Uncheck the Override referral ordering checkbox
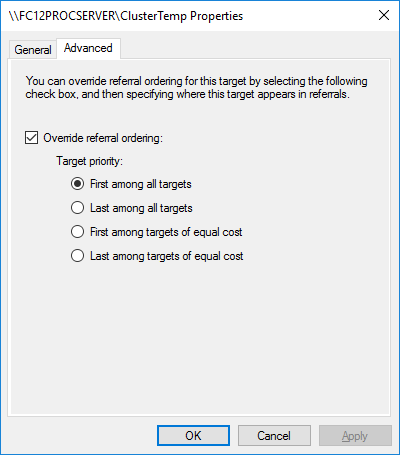This screenshot has height=455, width=400. [31, 138]
